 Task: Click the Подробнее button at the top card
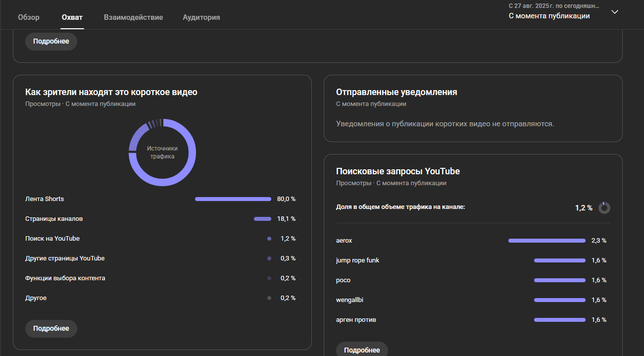[x=51, y=42]
